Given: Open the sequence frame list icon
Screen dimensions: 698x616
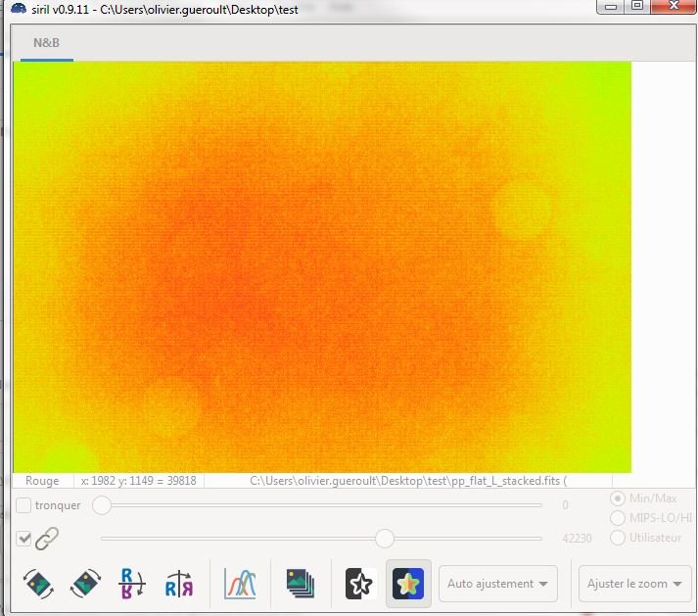Looking at the screenshot, I should click(301, 584).
